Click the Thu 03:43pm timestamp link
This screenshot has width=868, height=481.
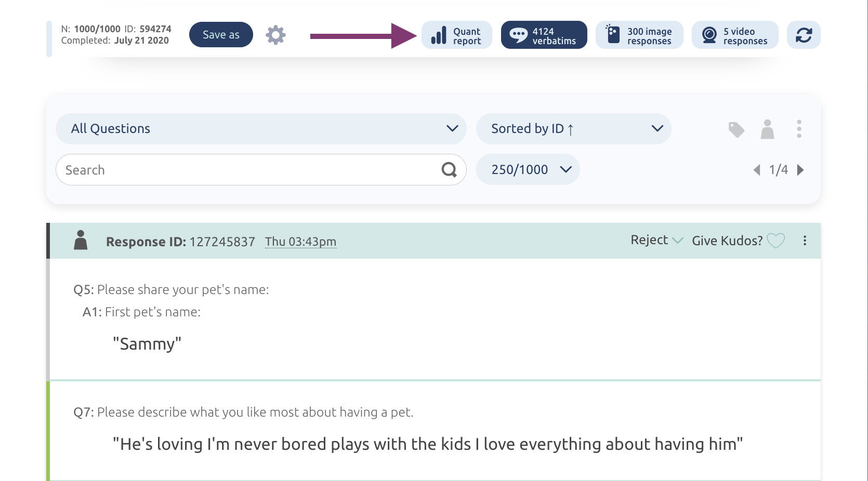pos(300,242)
